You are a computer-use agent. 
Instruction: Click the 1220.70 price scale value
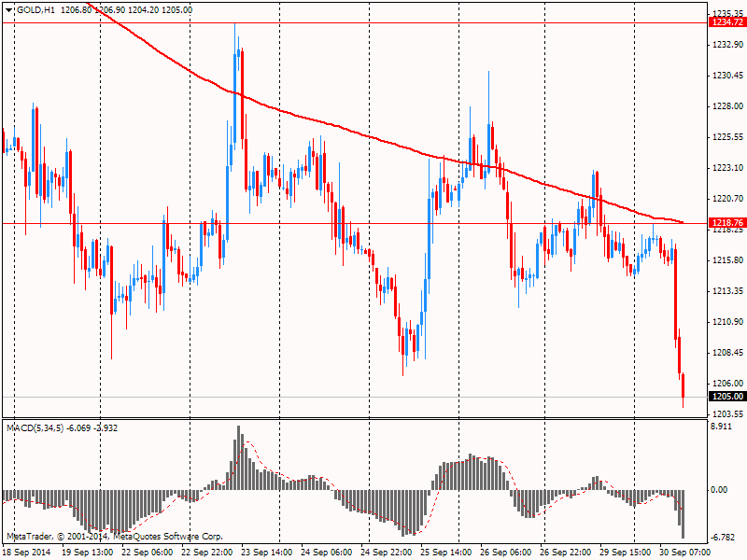tap(727, 199)
